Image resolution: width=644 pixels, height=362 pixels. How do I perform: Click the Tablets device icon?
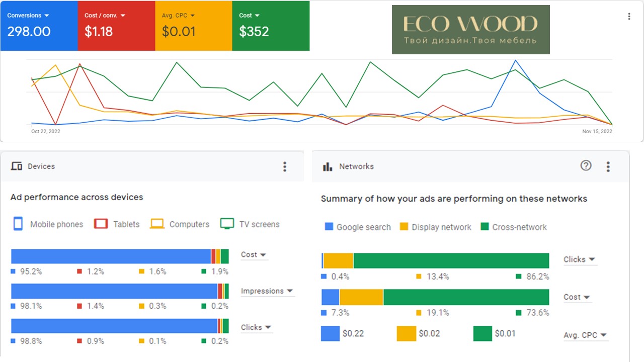point(101,224)
